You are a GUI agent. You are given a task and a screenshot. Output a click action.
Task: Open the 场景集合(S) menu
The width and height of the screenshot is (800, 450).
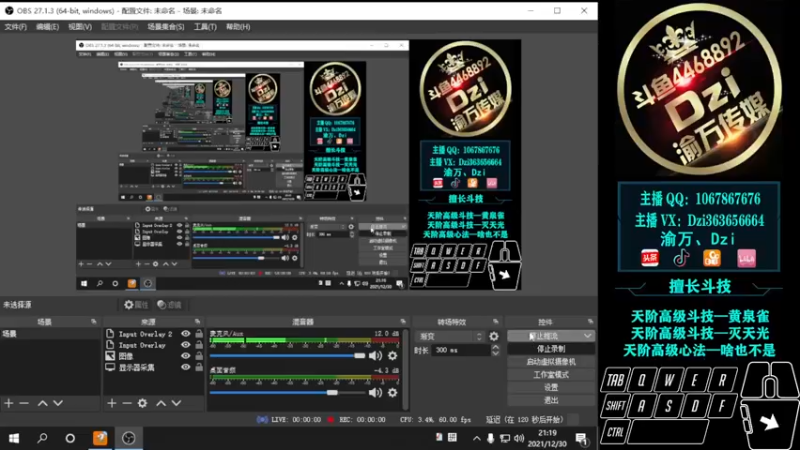click(x=166, y=27)
